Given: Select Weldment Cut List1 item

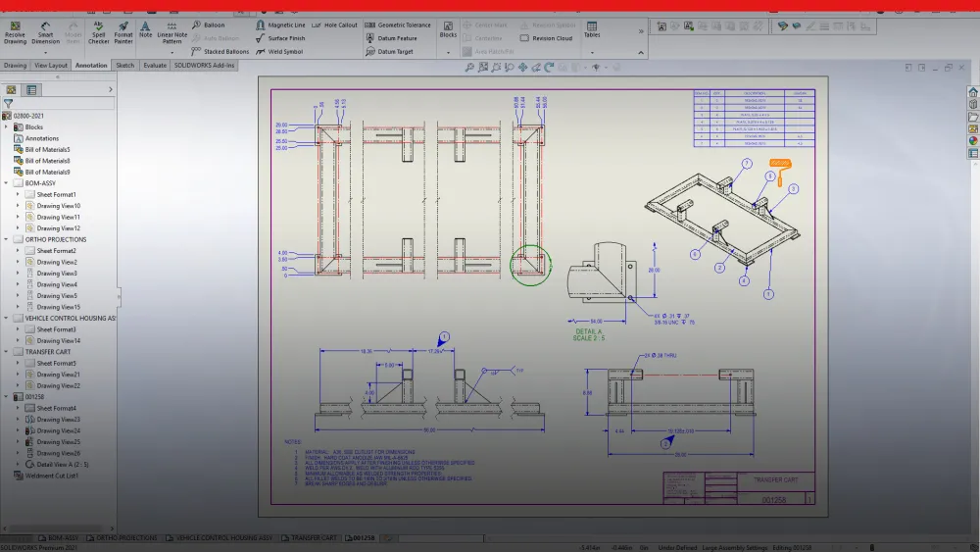Looking at the screenshot, I should click(46, 476).
